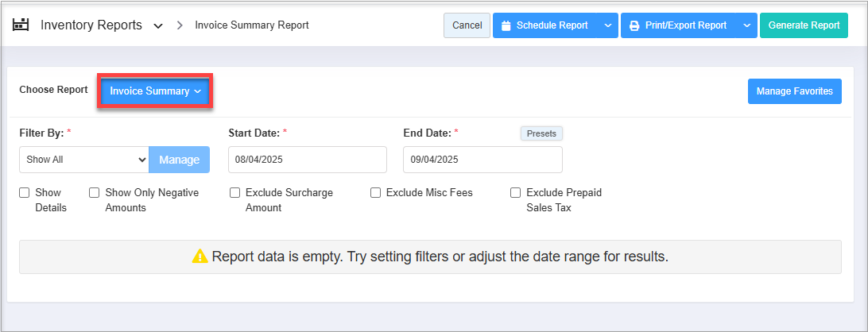Toggle the Exclude Misc Fees checkbox

click(376, 192)
